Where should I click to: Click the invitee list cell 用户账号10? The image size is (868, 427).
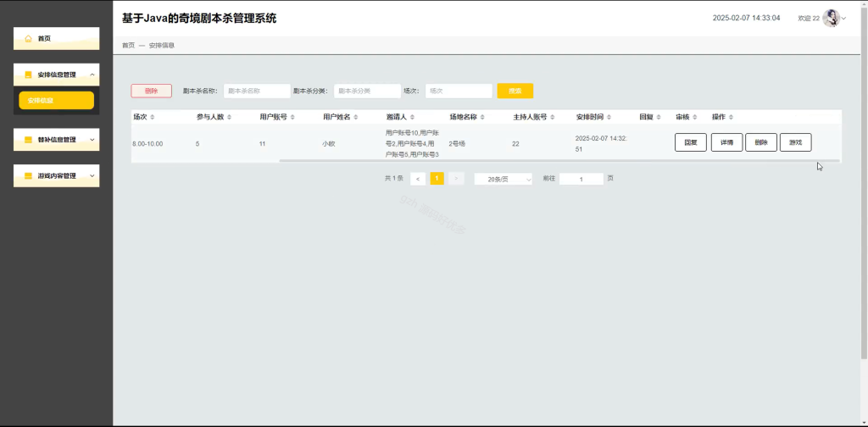click(413, 144)
